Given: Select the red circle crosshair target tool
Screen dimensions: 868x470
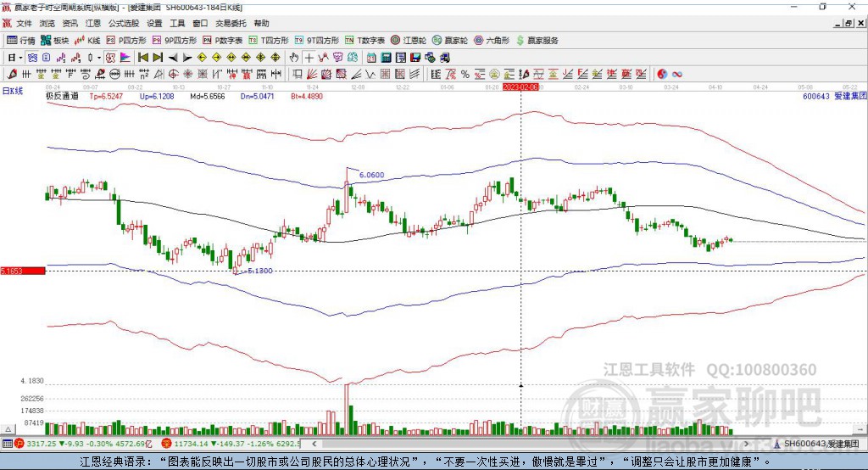Looking at the screenshot, I should [x=173, y=74].
